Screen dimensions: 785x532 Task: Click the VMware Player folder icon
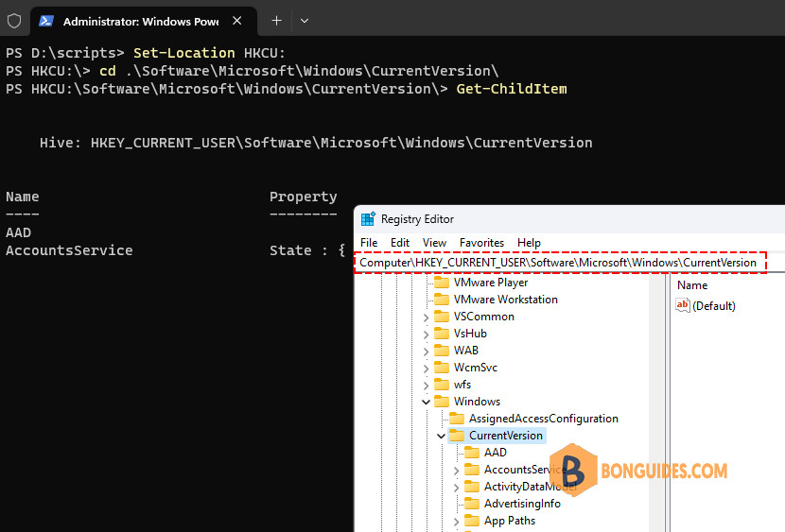[x=442, y=283]
